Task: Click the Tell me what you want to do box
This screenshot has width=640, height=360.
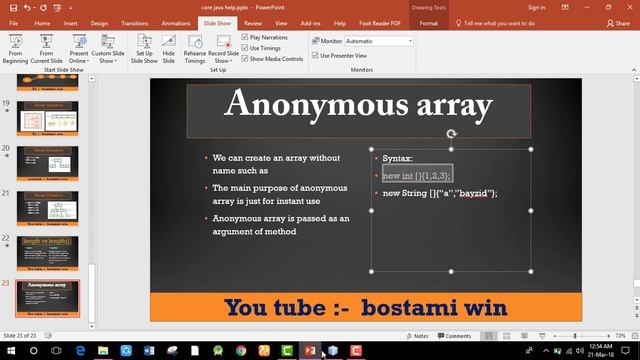Action: [x=495, y=23]
